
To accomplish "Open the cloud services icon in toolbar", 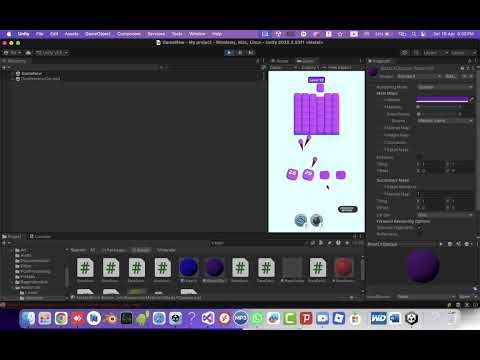I will coord(28,53).
